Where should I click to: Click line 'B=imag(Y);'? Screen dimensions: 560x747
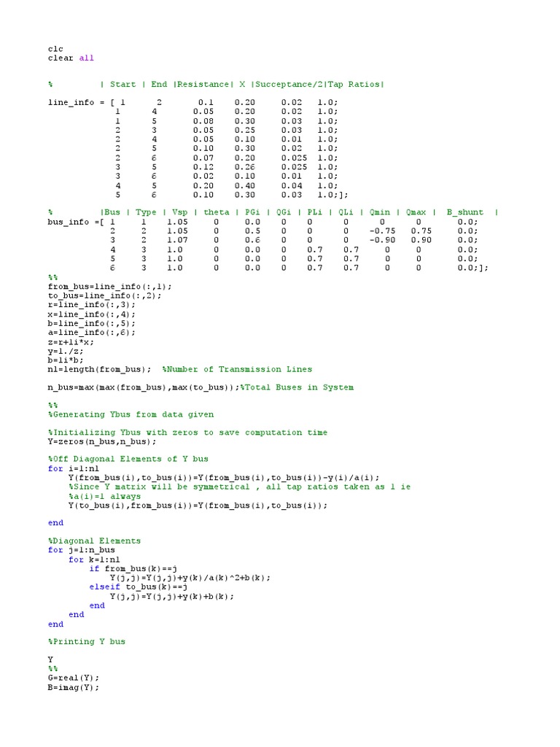(x=74, y=687)
